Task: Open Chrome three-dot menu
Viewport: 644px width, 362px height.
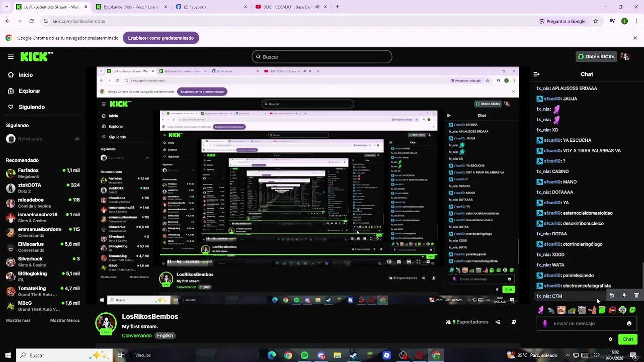Action: [x=636, y=21]
